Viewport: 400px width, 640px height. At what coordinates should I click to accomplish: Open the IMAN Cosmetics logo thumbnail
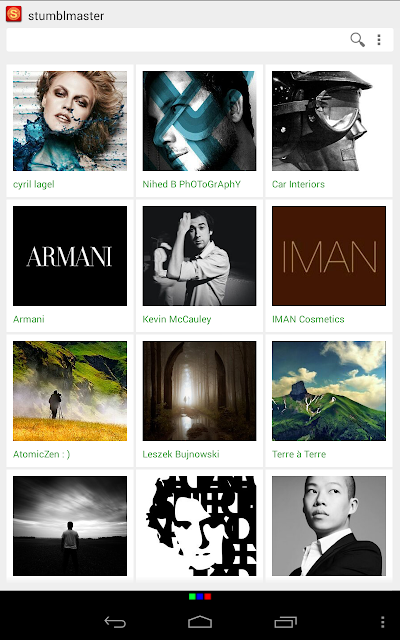coord(329,256)
